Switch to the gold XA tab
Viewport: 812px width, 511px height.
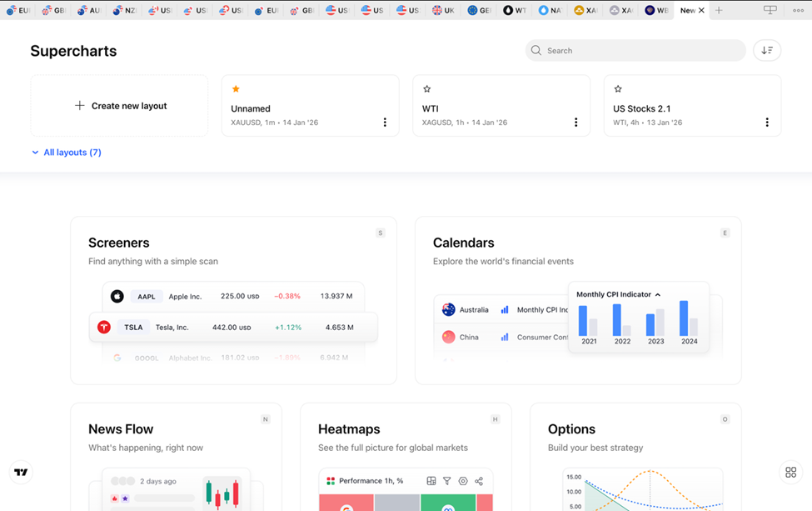(585, 10)
